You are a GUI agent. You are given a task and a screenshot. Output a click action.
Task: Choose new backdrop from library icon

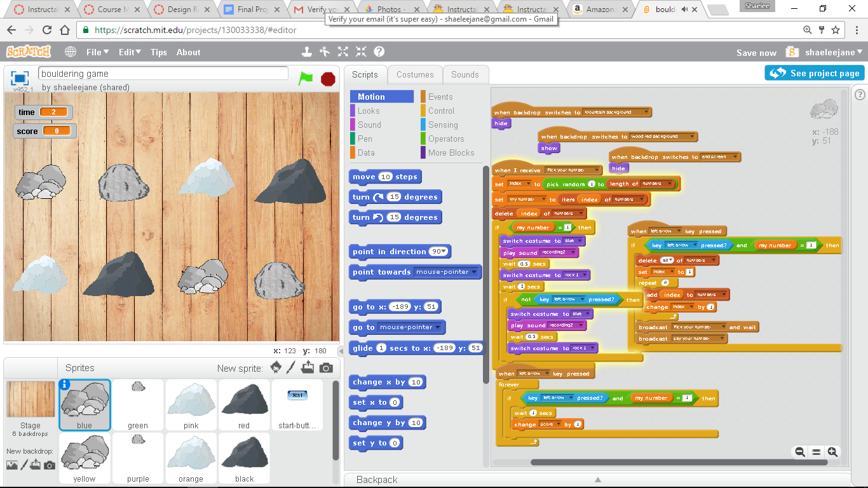[12, 465]
